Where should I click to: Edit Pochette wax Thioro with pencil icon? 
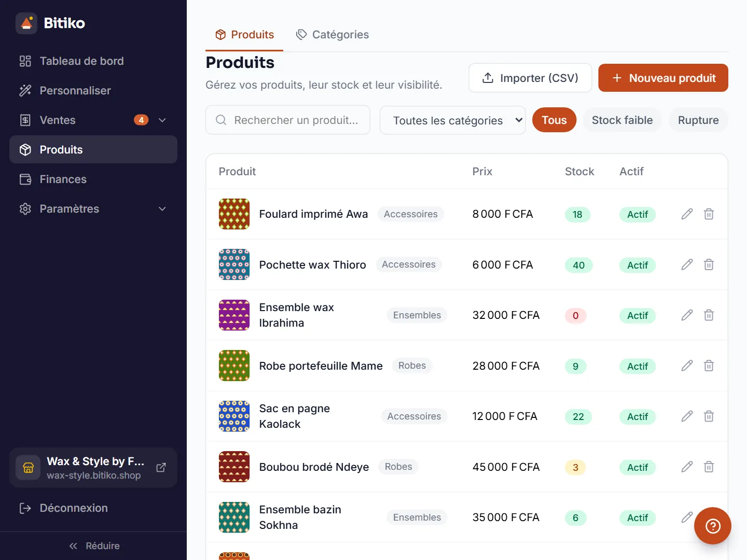(x=687, y=265)
